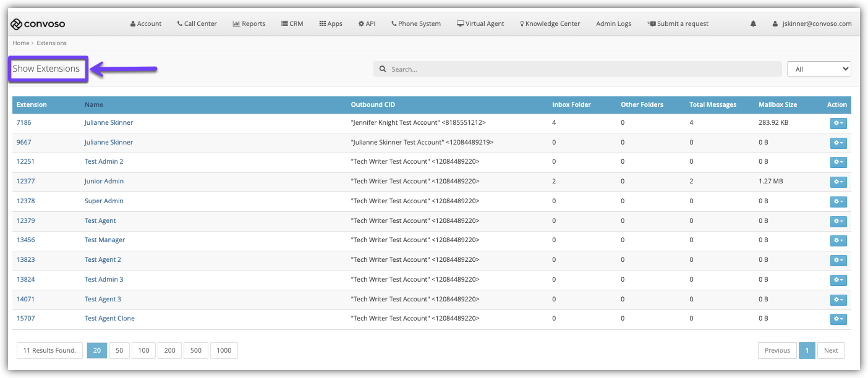Click the notification bell icon
The height and width of the screenshot is (378, 868).
(x=753, y=24)
